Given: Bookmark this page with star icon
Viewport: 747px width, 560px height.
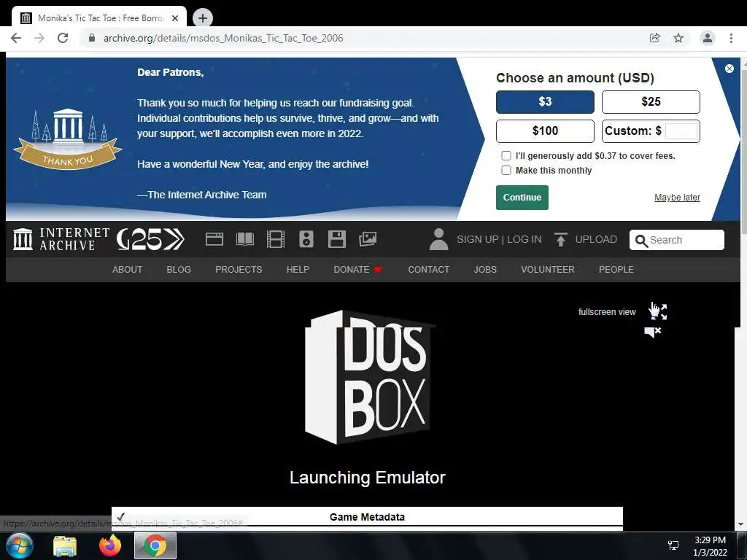Looking at the screenshot, I should point(678,38).
